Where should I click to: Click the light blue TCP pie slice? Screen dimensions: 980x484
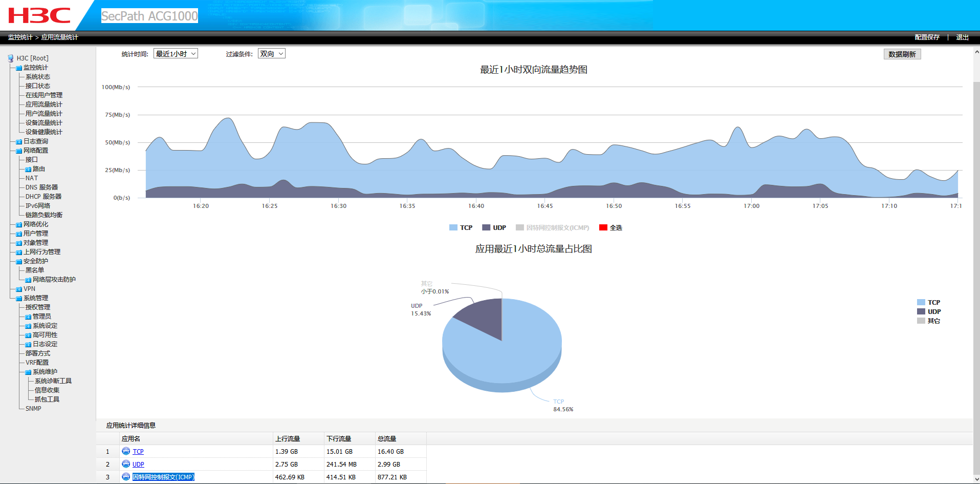(x=507, y=353)
